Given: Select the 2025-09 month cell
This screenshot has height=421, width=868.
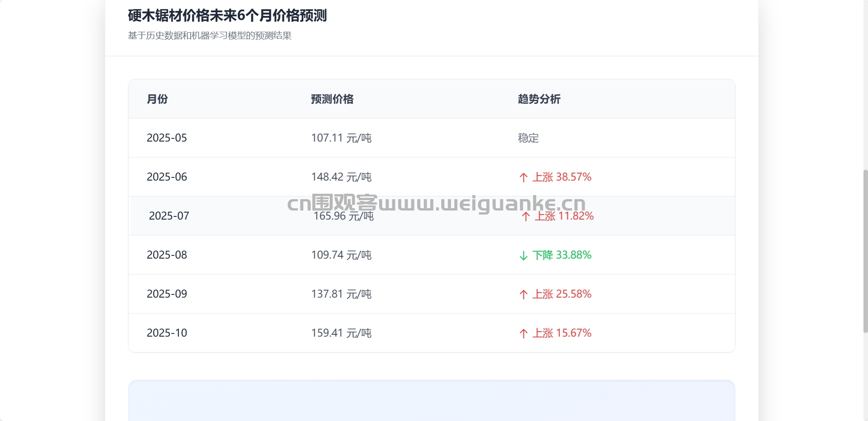Looking at the screenshot, I should [x=167, y=294].
